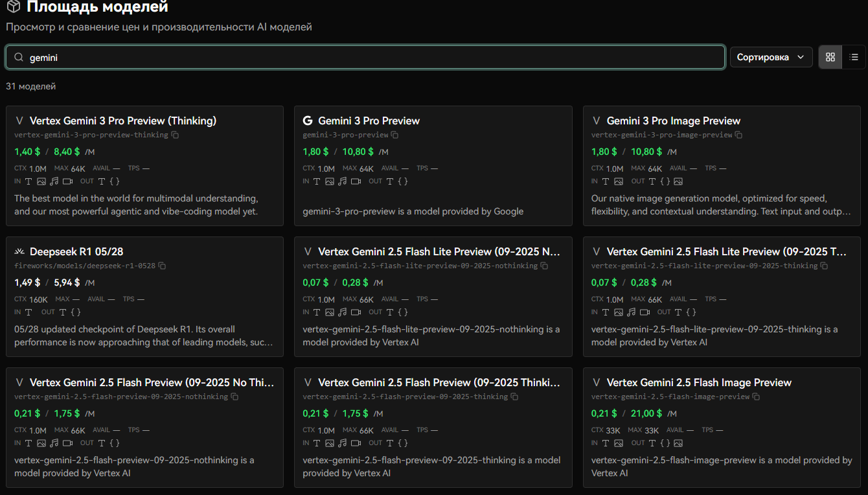Open the Сортировка sort dropdown
The width and height of the screenshot is (868, 495).
[x=771, y=57]
